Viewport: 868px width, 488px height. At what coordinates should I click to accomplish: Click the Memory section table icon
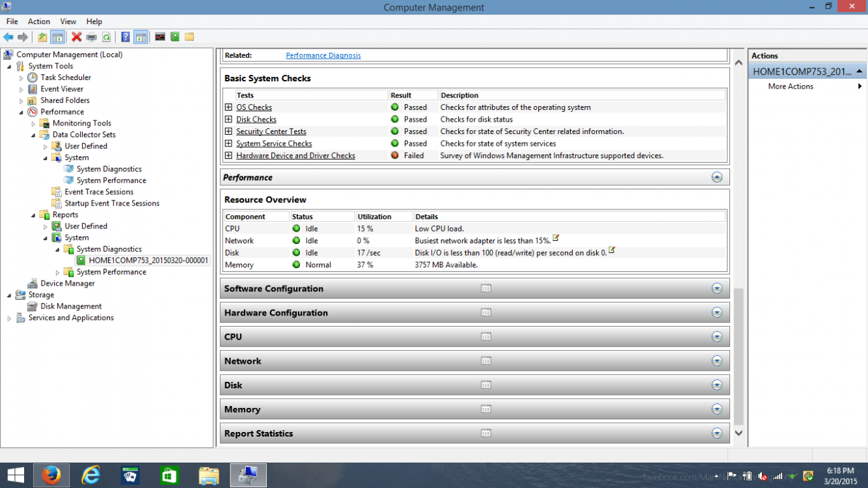[x=486, y=409]
